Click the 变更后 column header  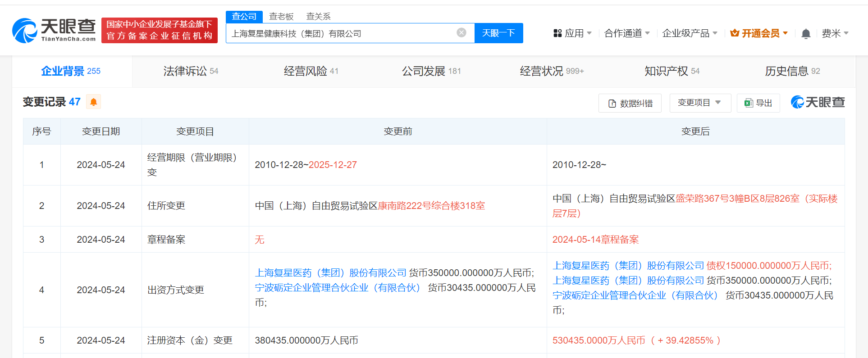point(695,131)
